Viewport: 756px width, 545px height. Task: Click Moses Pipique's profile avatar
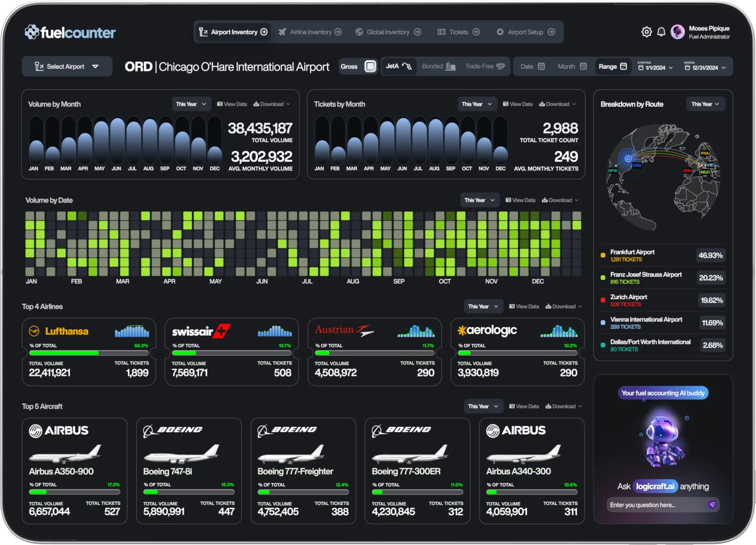(x=677, y=32)
